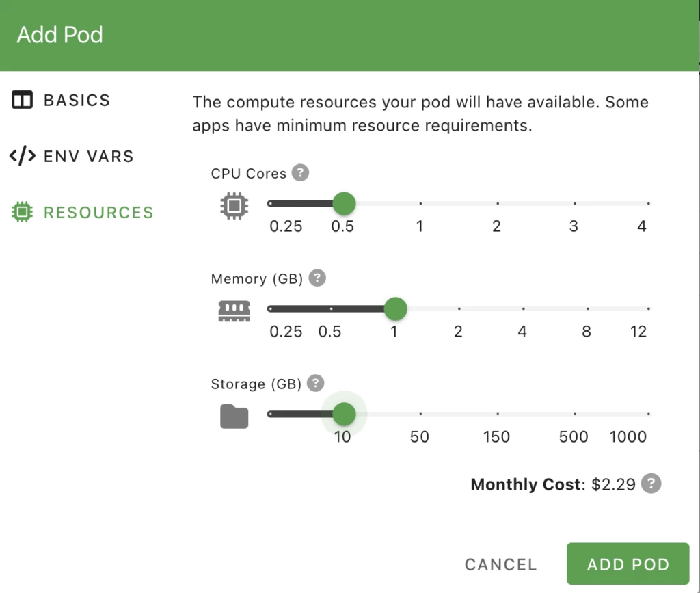Click the Storage (GB) help icon

pyautogui.click(x=315, y=384)
